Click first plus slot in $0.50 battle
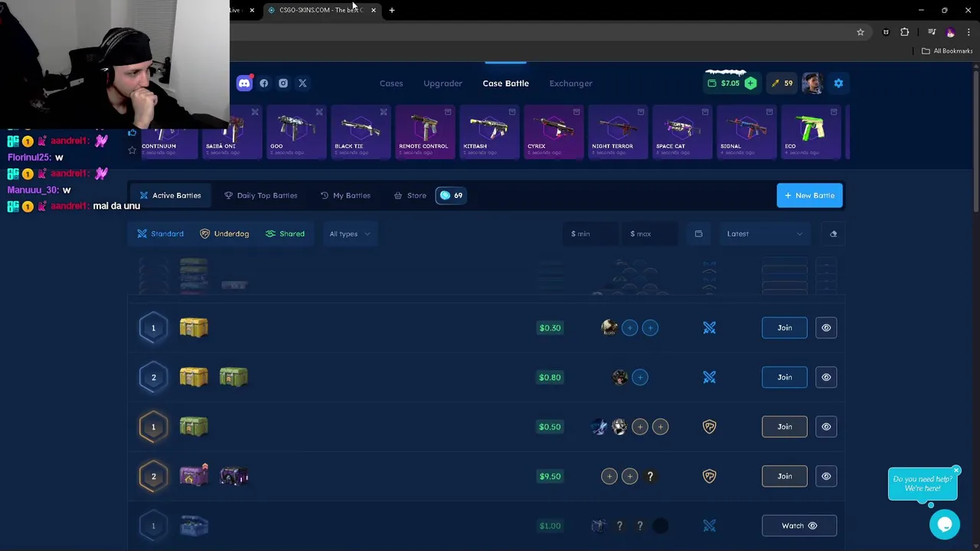The height and width of the screenshot is (551, 980). pos(640,426)
